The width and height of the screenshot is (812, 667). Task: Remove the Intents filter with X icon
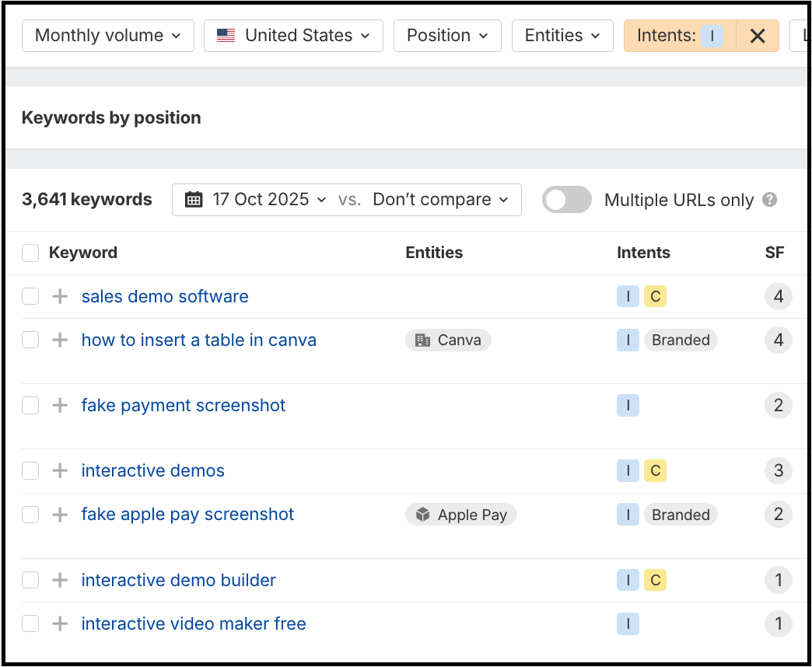coord(758,36)
